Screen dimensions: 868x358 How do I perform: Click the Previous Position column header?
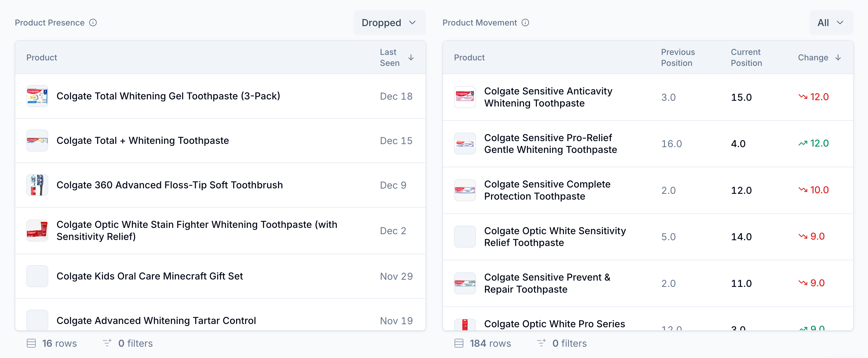click(x=678, y=58)
